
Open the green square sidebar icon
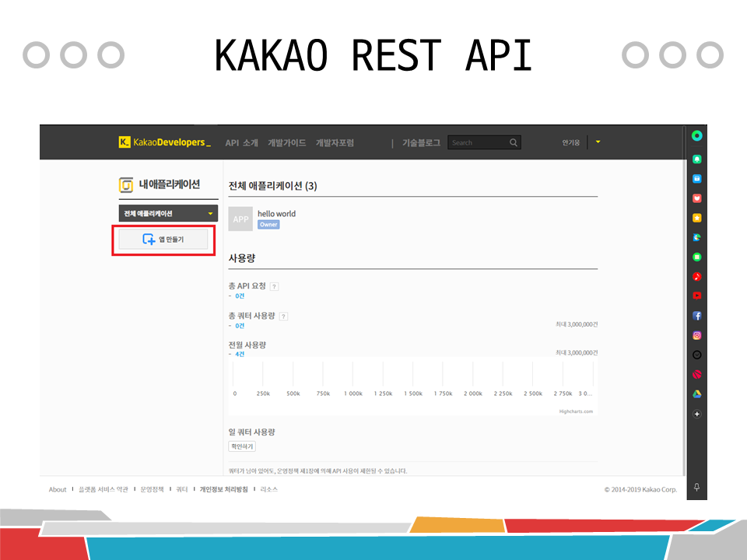(697, 257)
